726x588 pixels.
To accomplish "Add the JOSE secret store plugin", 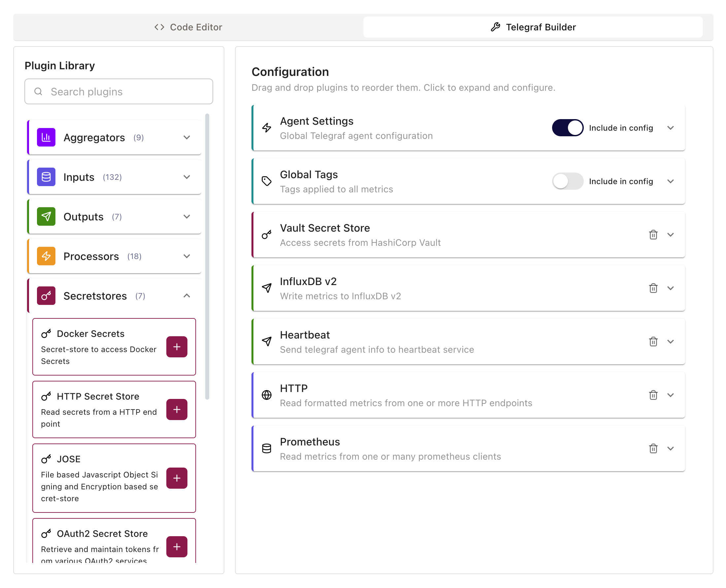I will (x=177, y=478).
